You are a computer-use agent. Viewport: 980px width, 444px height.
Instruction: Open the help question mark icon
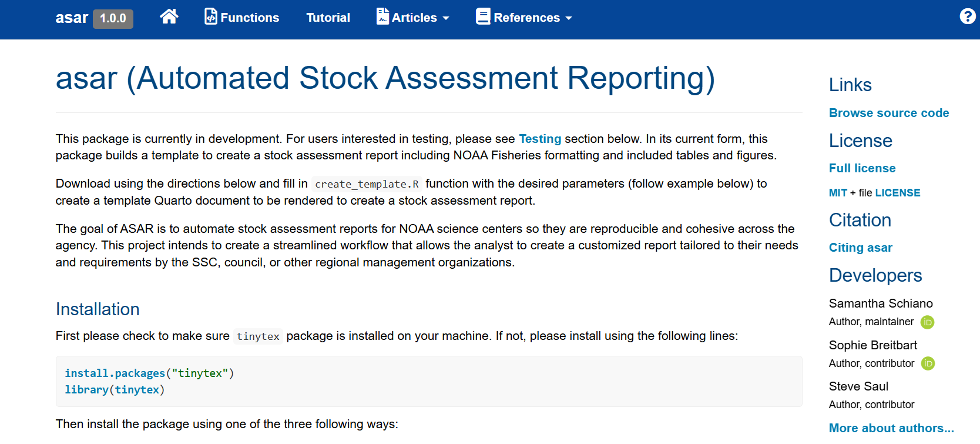coord(968,16)
